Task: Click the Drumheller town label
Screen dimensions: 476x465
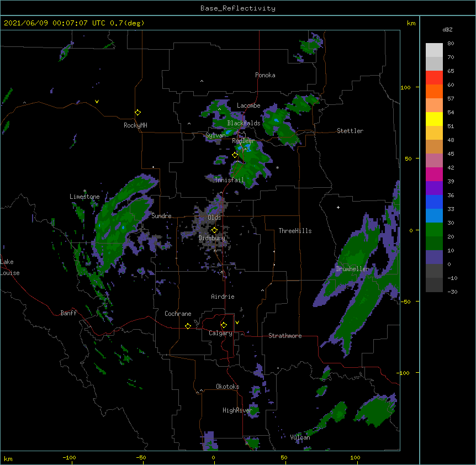Action: [x=352, y=269]
